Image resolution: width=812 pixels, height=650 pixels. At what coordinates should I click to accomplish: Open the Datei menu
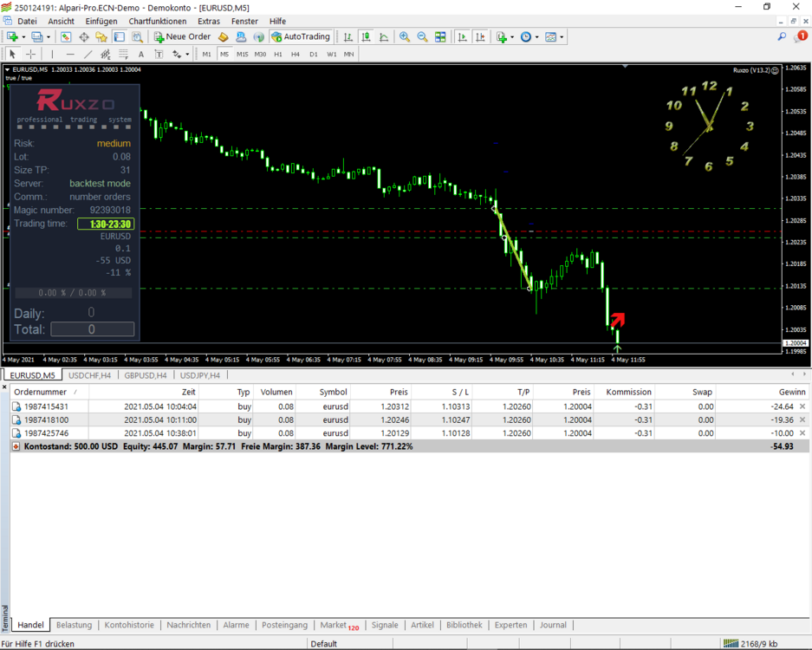(x=27, y=22)
